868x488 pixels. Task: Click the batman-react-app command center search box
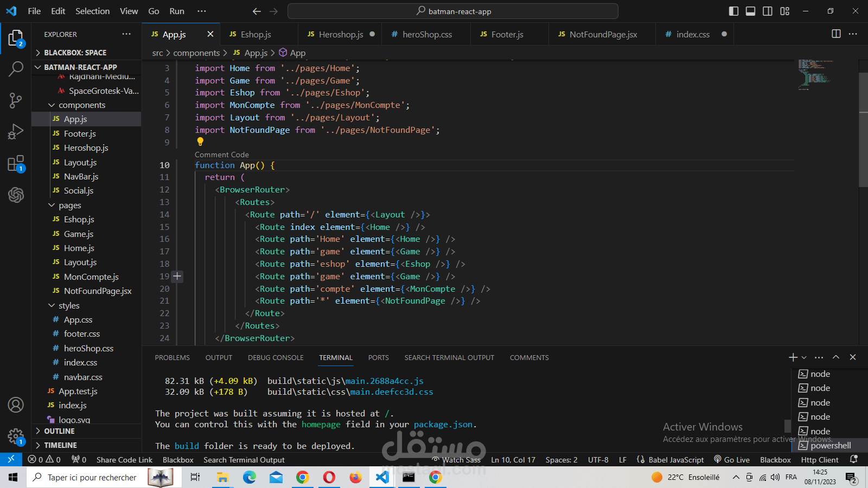click(x=453, y=11)
